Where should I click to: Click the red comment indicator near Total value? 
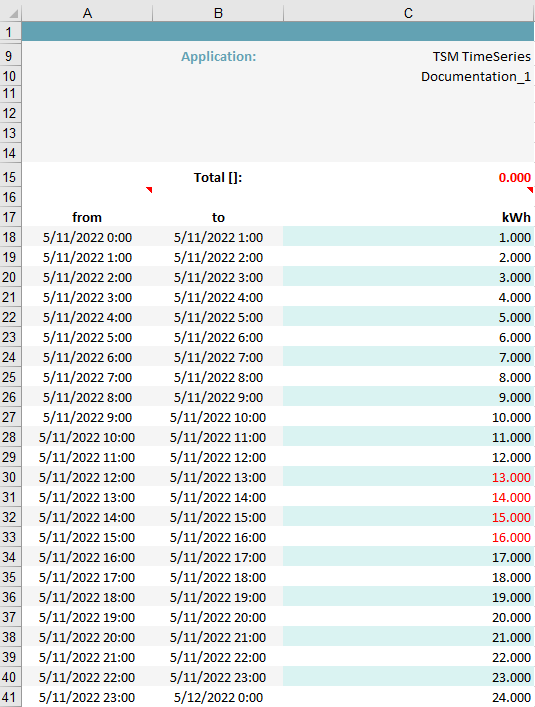tap(530, 190)
